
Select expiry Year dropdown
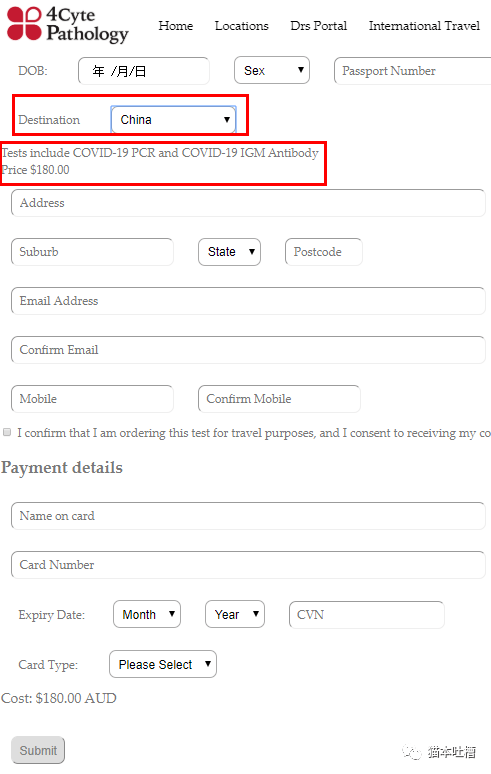[235, 615]
